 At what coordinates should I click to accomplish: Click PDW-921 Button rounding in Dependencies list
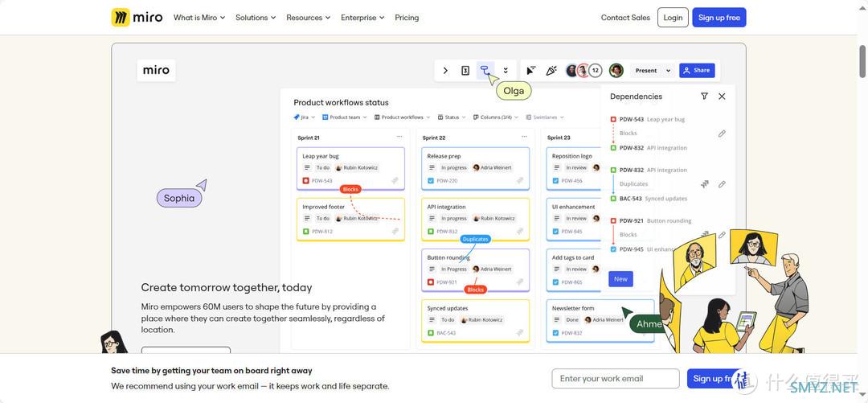(x=651, y=220)
